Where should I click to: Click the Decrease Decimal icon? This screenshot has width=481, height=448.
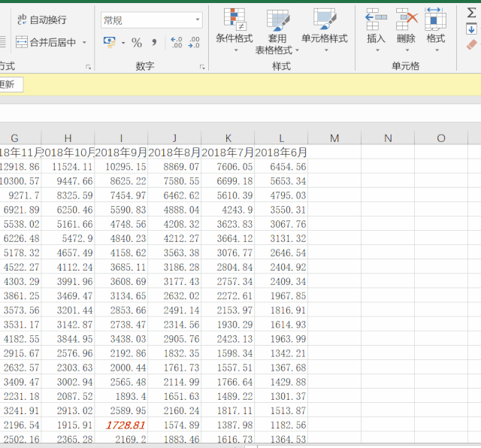(194, 42)
